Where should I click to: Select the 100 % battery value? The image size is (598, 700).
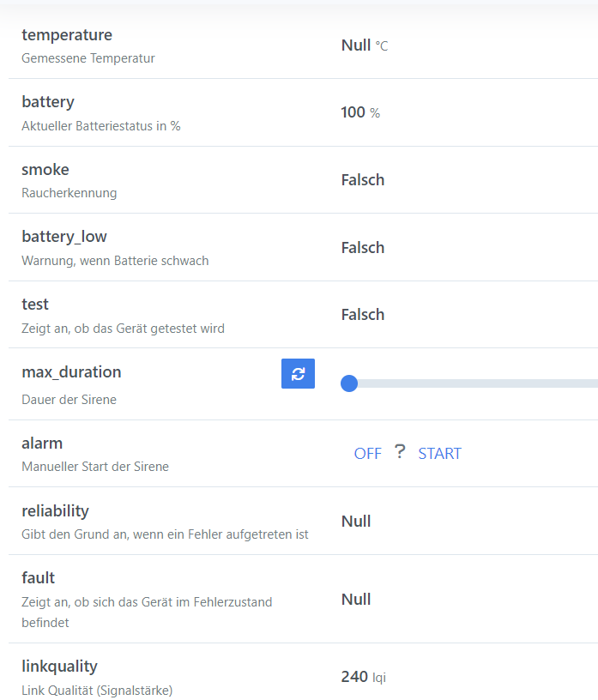(x=360, y=112)
